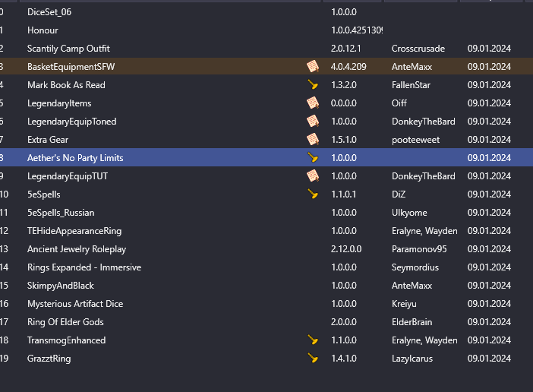Click the sheet icon on the LegendaryEquipToned row
Screen dimensions: 533x392
tap(311, 122)
